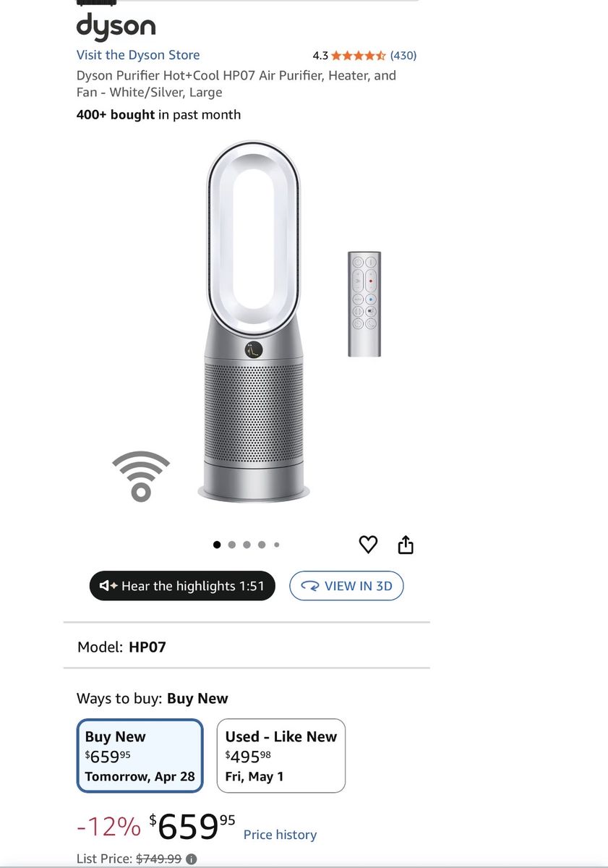The image size is (608, 868).
Task: Open the Price history link
Action: pos(280,835)
